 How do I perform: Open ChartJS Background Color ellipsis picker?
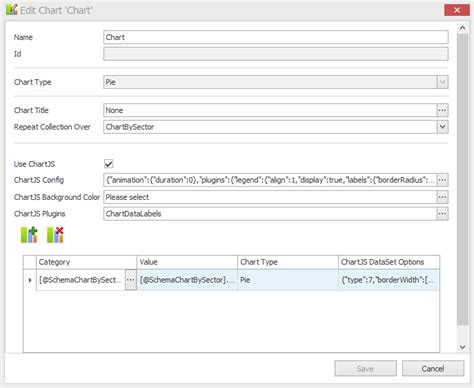[x=442, y=197]
